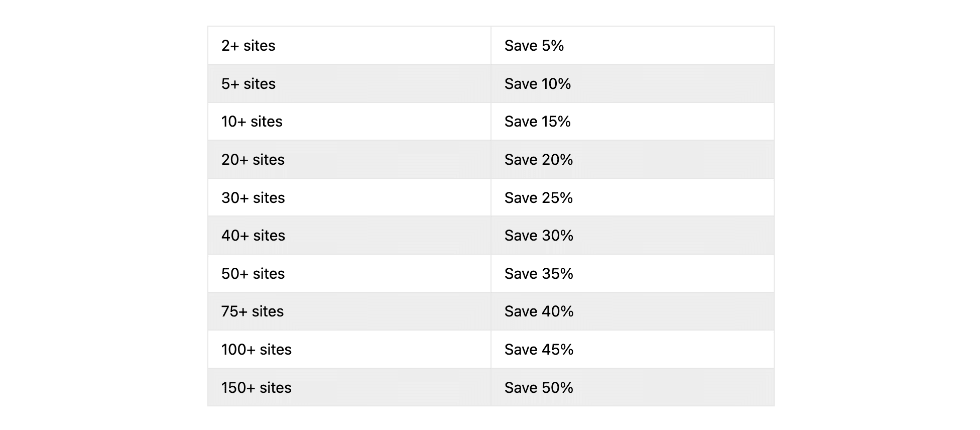Select the "Save 40%" cell
The width and height of the screenshot is (980, 430).
pos(539,311)
